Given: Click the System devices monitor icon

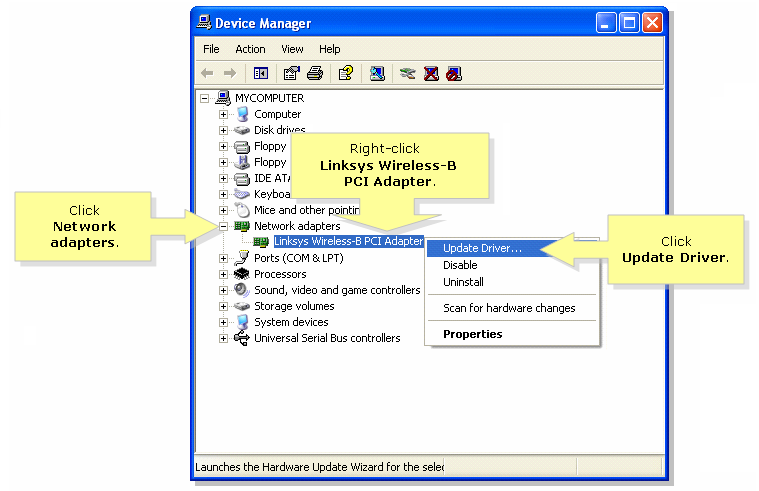Looking at the screenshot, I should pos(243,322).
